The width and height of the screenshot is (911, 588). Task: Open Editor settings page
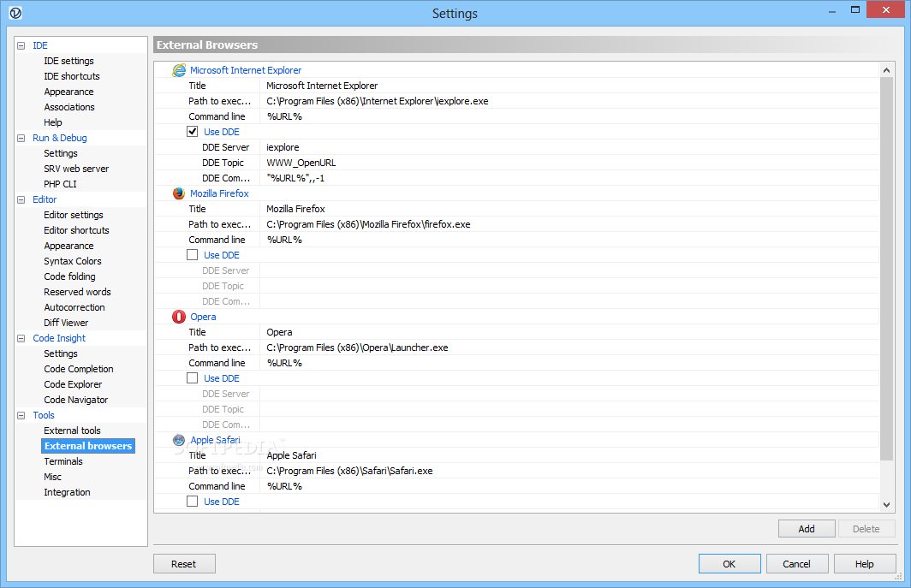(74, 215)
